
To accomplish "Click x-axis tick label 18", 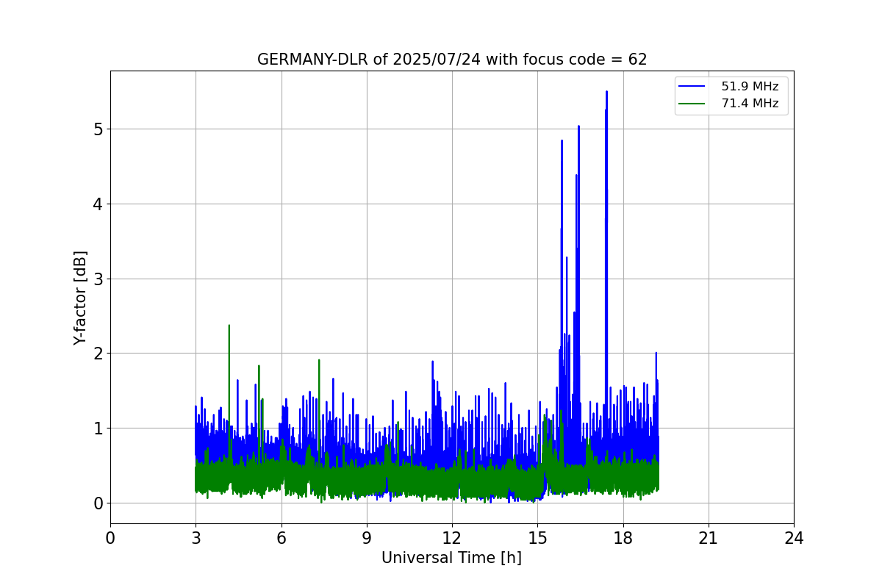I will tap(623, 538).
